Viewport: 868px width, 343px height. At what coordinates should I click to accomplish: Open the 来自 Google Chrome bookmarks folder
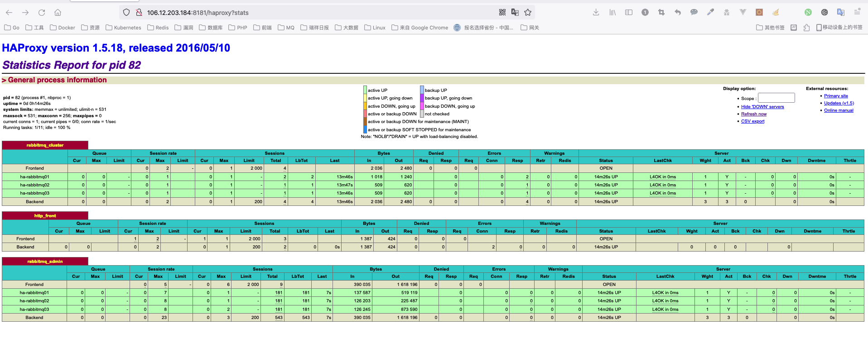click(x=420, y=28)
